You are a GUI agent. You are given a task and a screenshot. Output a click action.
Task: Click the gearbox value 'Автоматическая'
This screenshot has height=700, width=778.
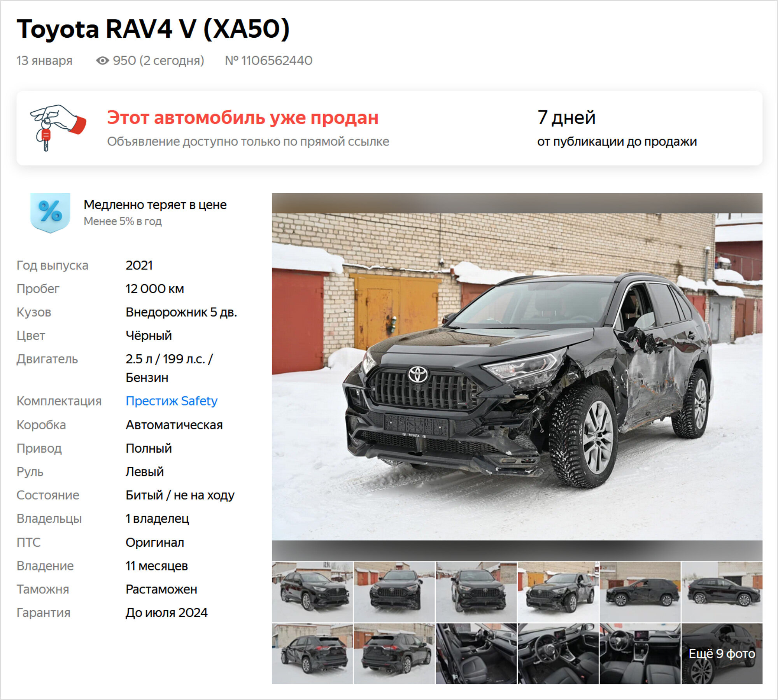(174, 425)
